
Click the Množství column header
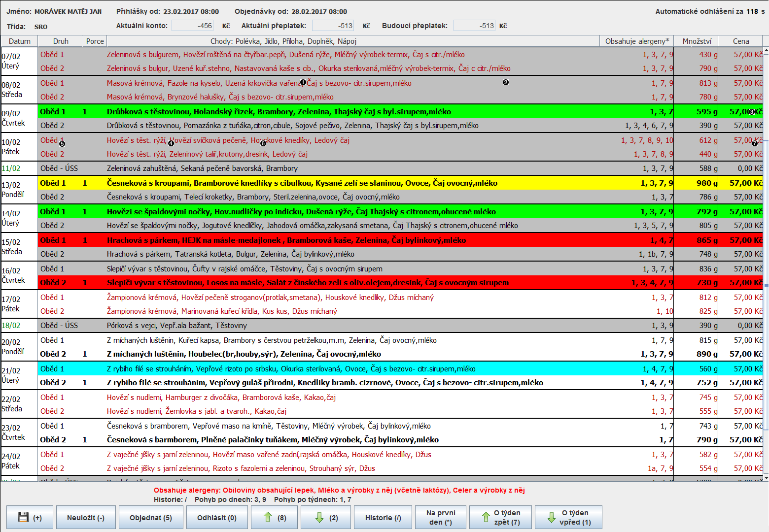pos(697,41)
